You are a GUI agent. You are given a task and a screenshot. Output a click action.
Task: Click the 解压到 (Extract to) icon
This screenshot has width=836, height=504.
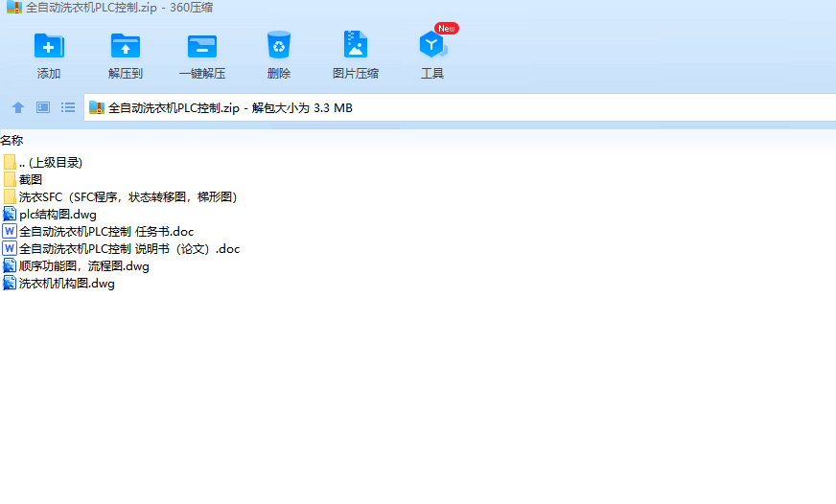pyautogui.click(x=126, y=46)
